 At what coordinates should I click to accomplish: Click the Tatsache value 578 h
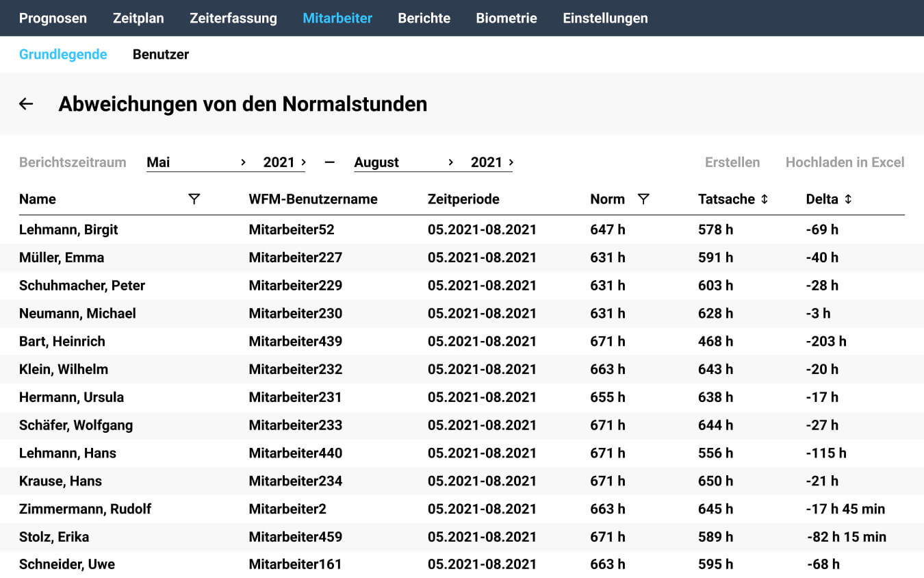pyautogui.click(x=715, y=229)
